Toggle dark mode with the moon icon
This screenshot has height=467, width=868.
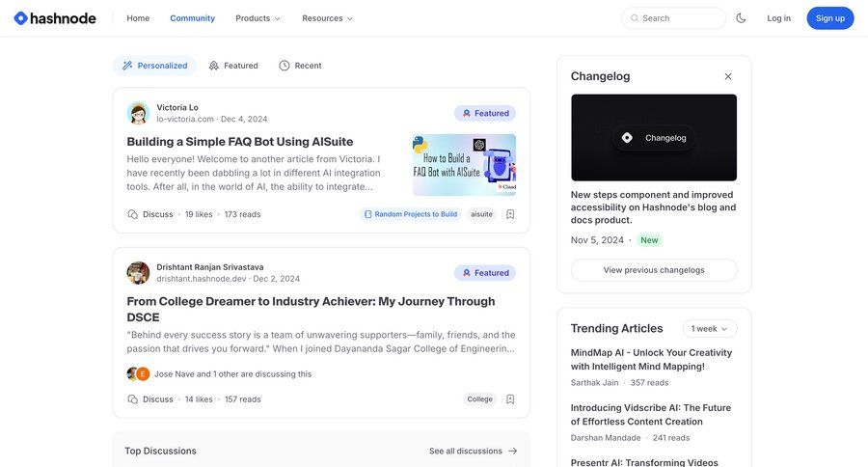(x=741, y=18)
